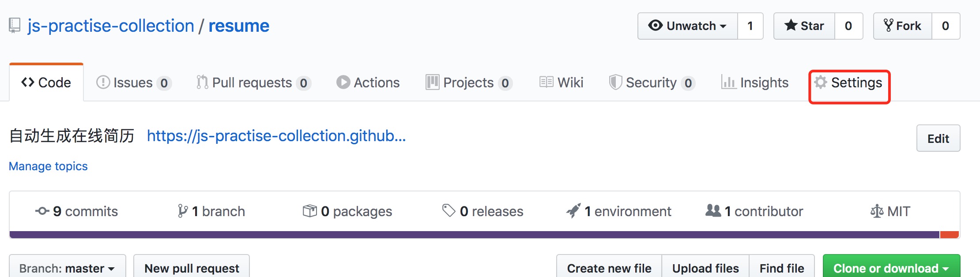
Task: View the stargazers count
Action: [848, 26]
